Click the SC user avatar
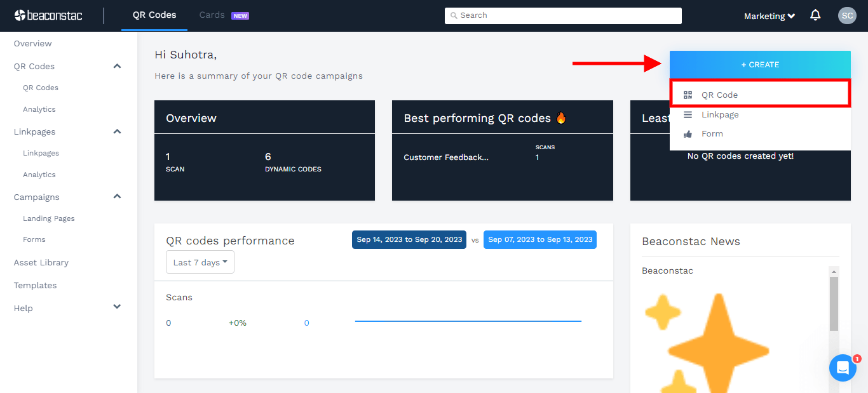This screenshot has height=393, width=868. (847, 16)
